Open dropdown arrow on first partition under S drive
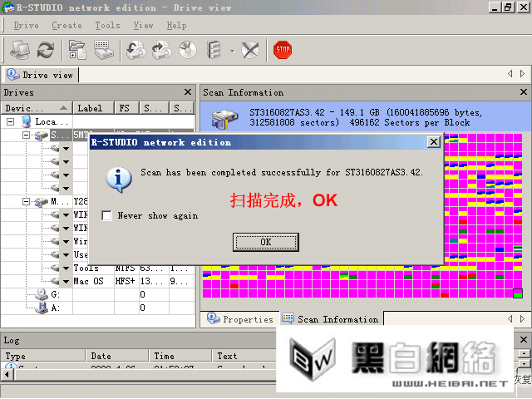The height and width of the screenshot is (399, 532). (x=66, y=148)
